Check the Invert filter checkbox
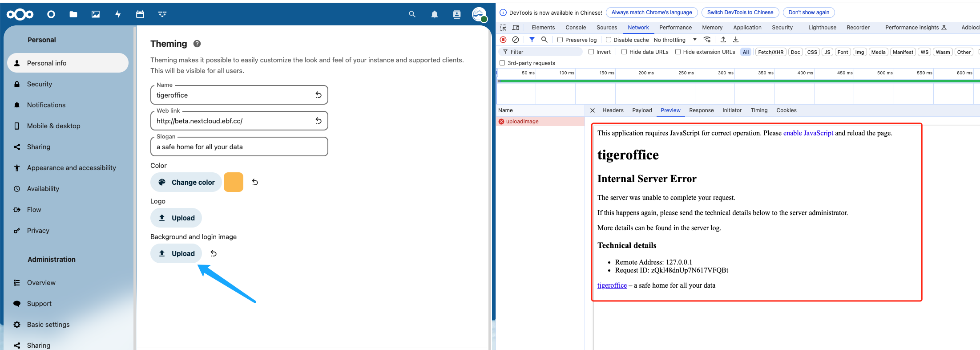Screen dimensions: 980x350 click(x=591, y=52)
